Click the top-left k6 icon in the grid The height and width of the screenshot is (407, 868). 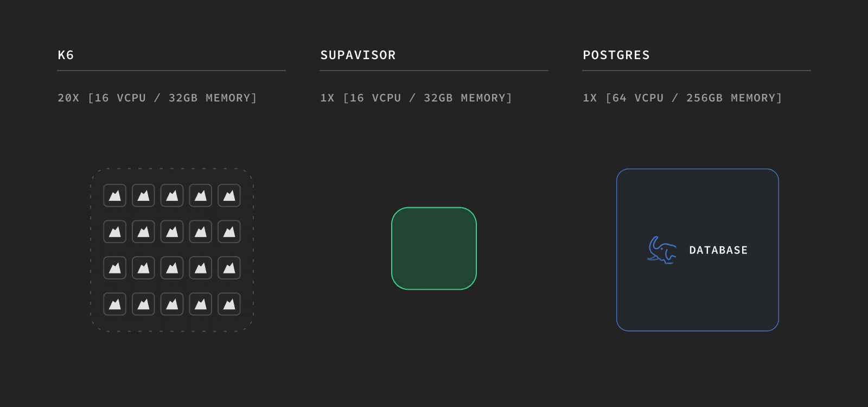click(115, 195)
